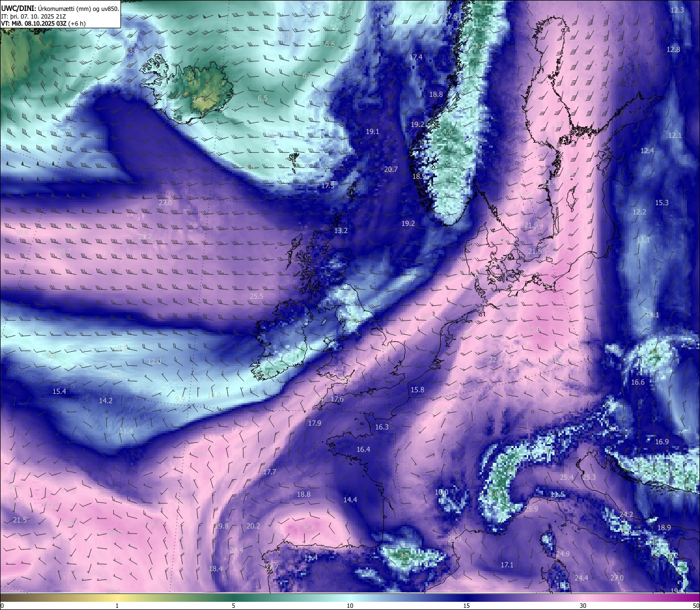Click the map value 17.7 in the Bay of Biscay
Screen dimensions: 700x610
tap(270, 472)
